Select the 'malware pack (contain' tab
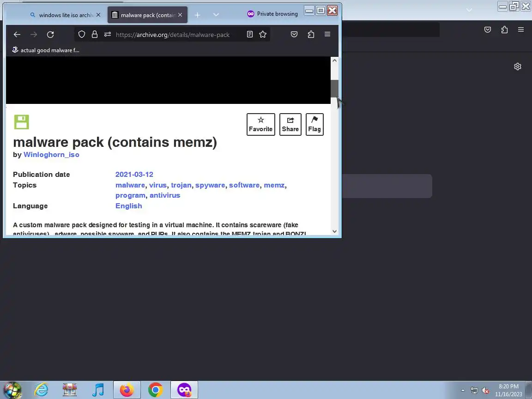532x399 pixels. (147, 15)
